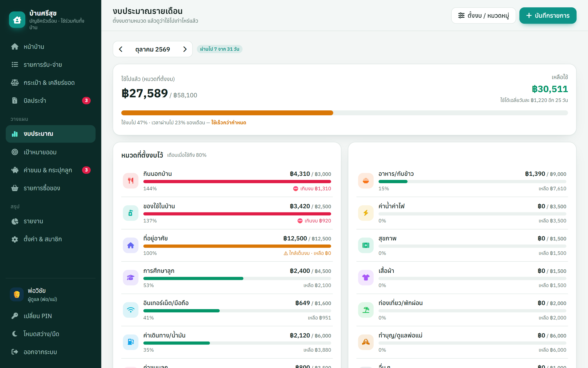Screen dimensions: 588x368
Task: Open บิลประจำ in the sidebar
Action: tap(51, 101)
